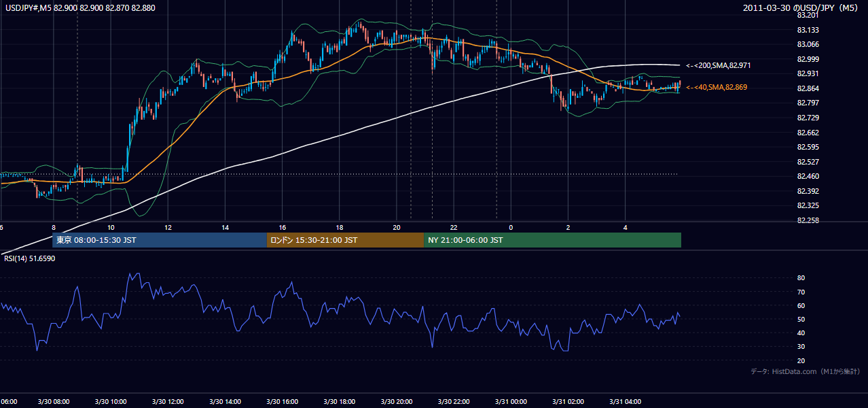868x408 pixels.
Task: Click the 82.258 price axis label
Action: (x=807, y=220)
